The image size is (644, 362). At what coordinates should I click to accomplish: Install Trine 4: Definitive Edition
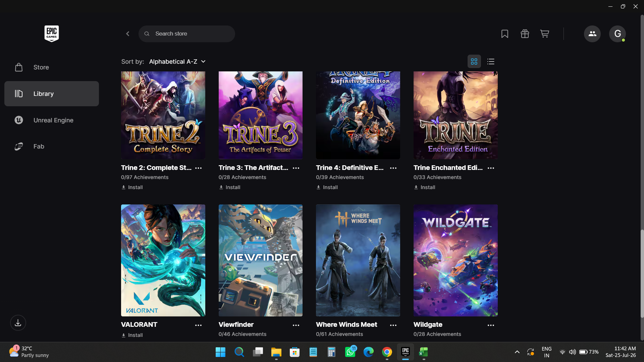(327, 187)
